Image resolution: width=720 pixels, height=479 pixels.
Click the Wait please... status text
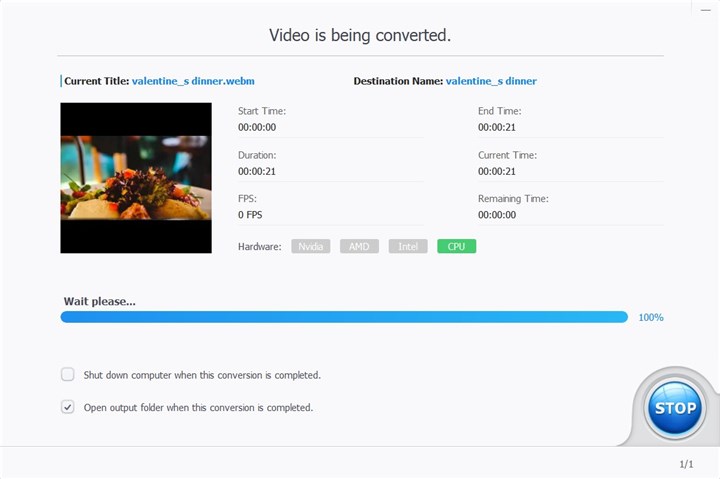[100, 301]
